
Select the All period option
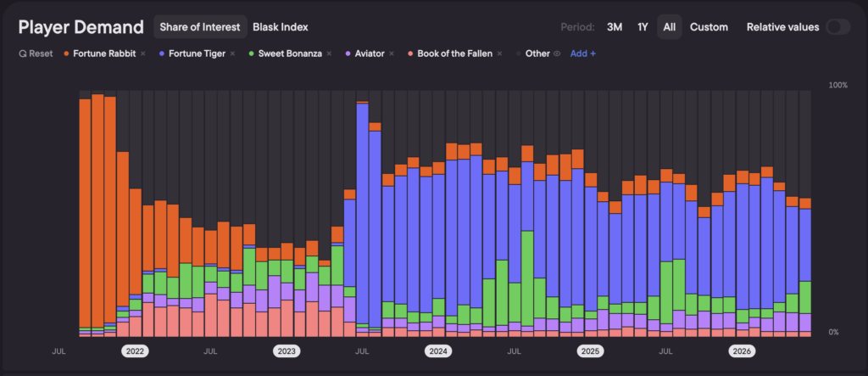click(670, 26)
